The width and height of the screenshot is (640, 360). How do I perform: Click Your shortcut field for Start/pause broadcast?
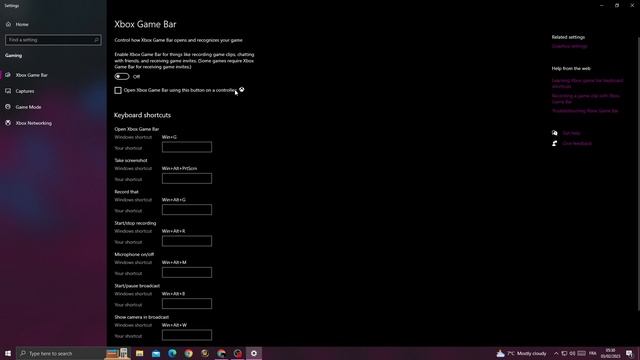tap(187, 304)
